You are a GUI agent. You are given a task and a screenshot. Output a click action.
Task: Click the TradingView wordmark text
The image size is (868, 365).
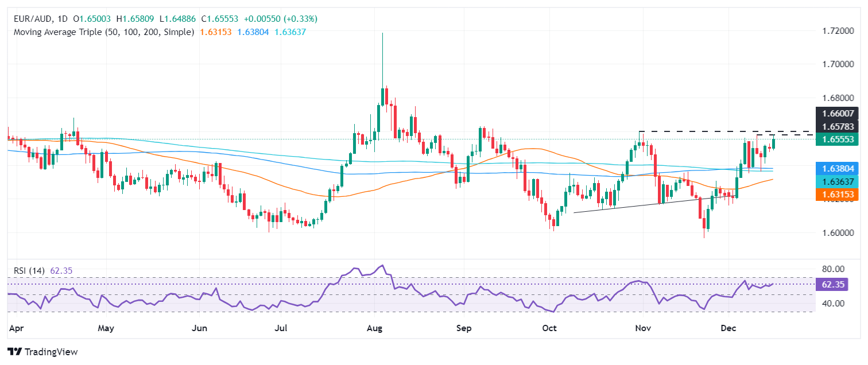pos(50,352)
